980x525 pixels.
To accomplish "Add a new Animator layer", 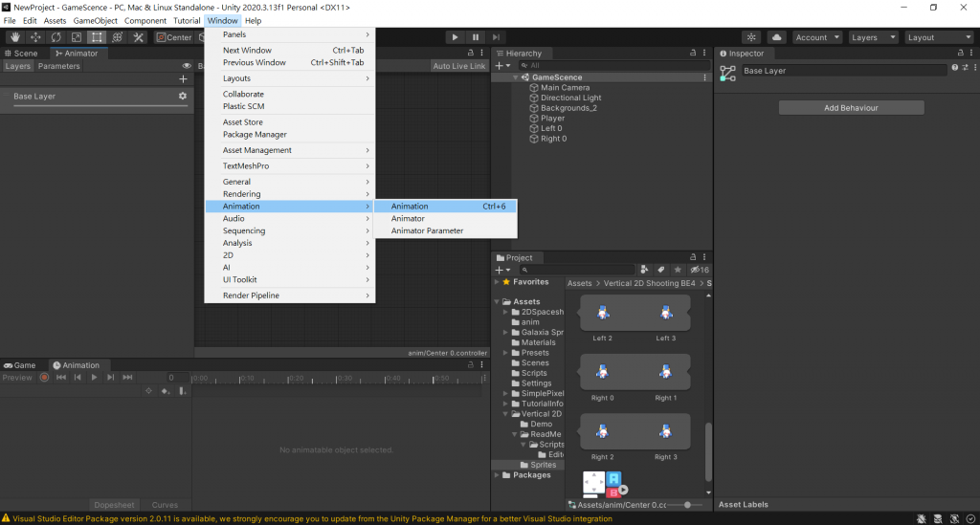I will 183,79.
